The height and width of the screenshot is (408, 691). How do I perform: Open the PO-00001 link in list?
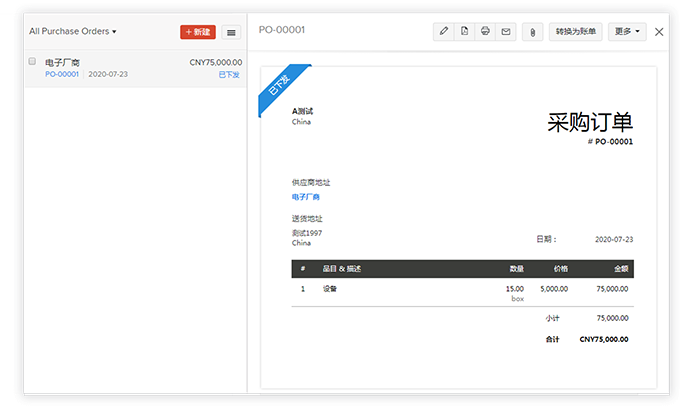tap(62, 75)
